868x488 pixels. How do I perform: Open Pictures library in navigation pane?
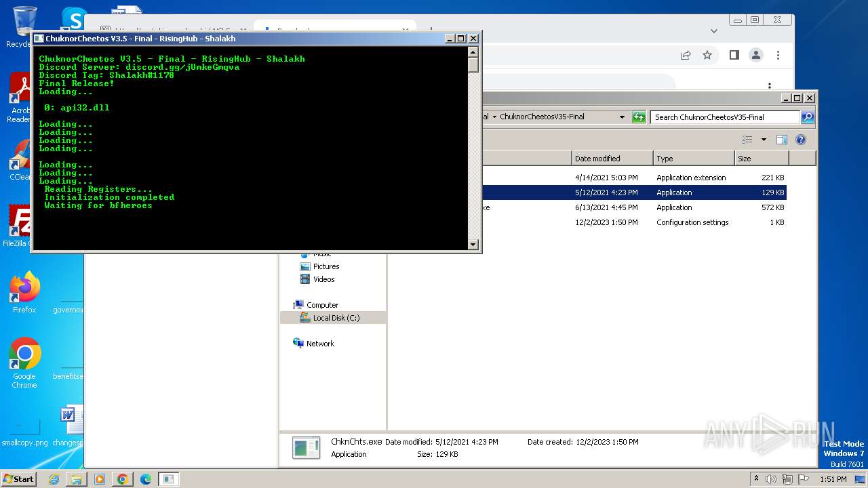[x=319, y=266]
